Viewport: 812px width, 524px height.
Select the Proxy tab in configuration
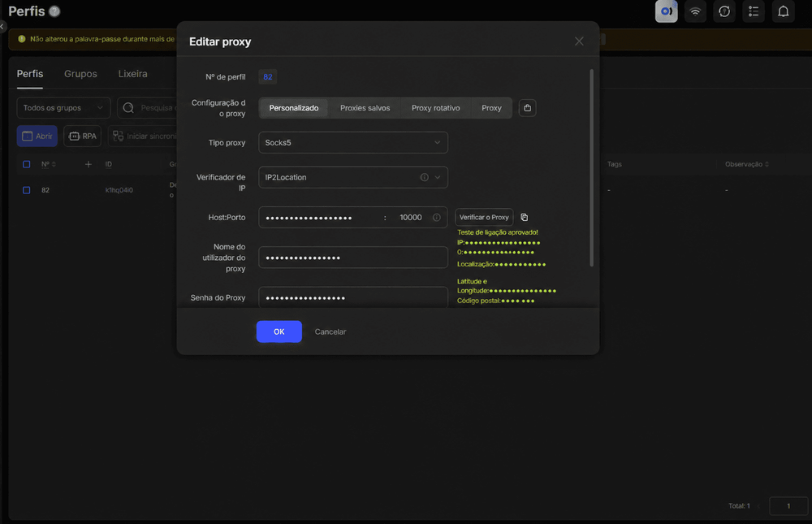point(491,108)
